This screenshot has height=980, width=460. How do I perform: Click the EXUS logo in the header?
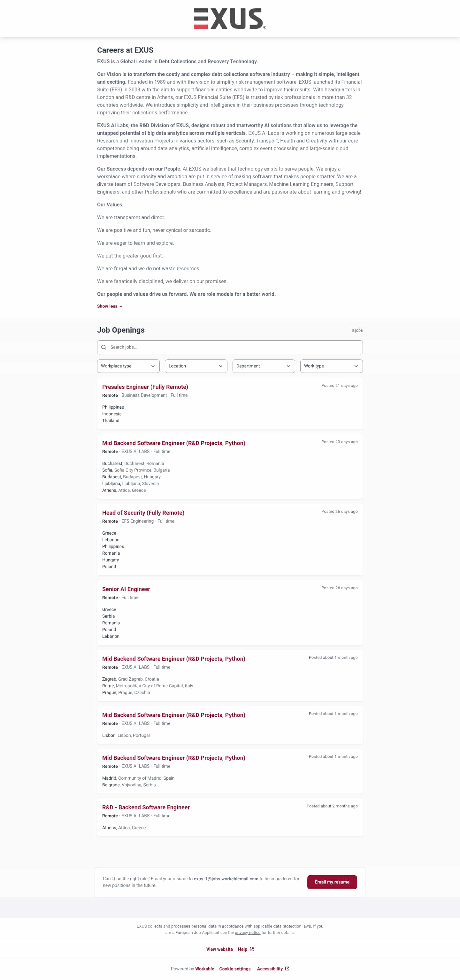pyautogui.click(x=230, y=18)
